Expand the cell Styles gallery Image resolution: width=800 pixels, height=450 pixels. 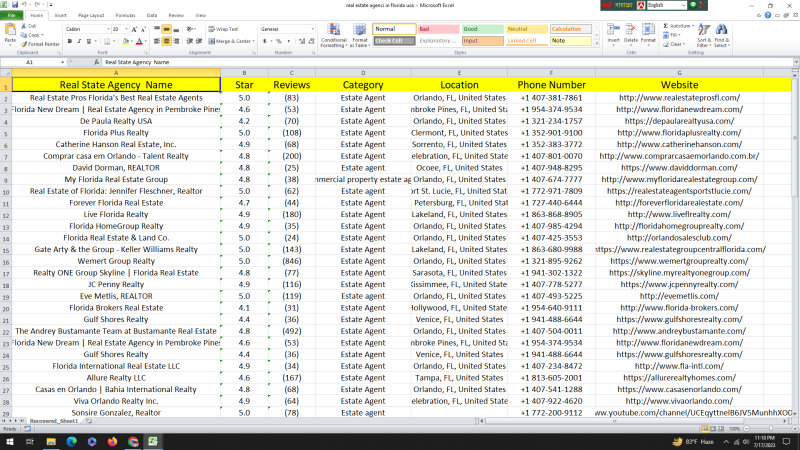(x=597, y=44)
